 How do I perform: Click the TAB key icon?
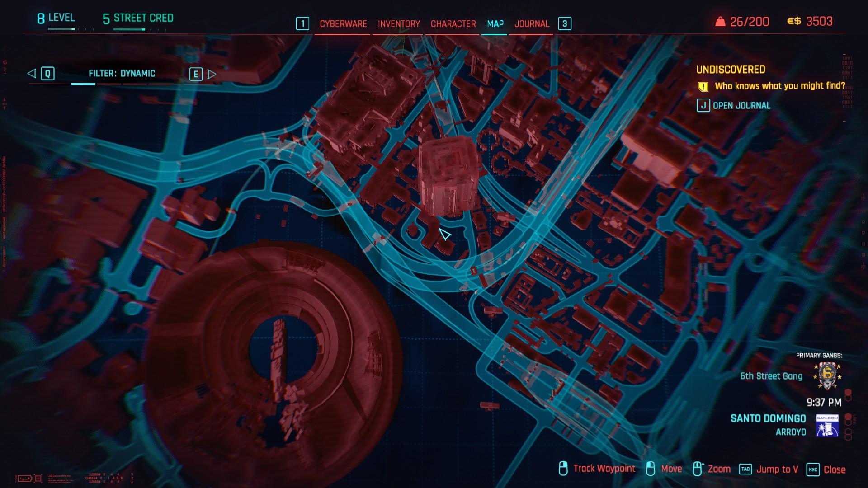point(745,469)
